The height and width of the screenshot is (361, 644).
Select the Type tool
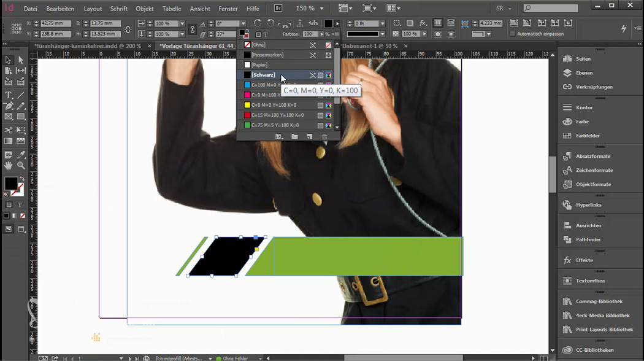pos(8,95)
